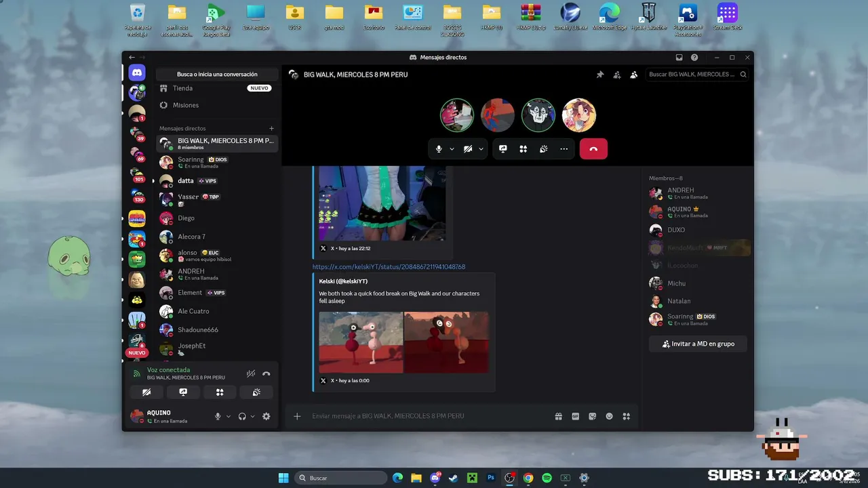Screen dimensions: 868x488
Task: Open DM with datta
Action: point(217,181)
